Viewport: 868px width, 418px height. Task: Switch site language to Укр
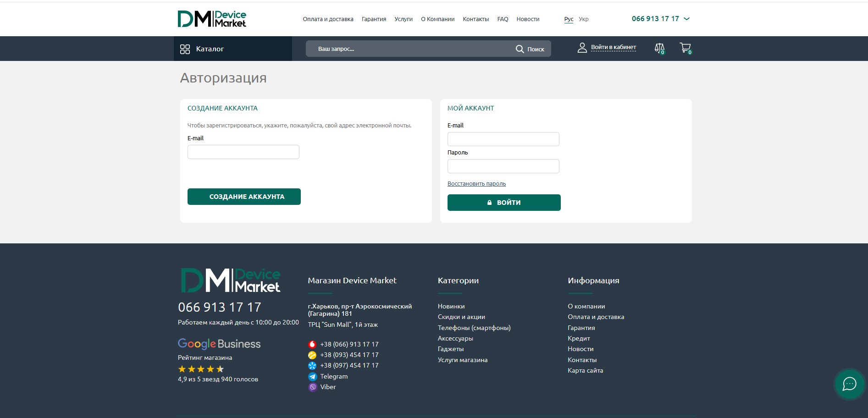pyautogui.click(x=584, y=19)
